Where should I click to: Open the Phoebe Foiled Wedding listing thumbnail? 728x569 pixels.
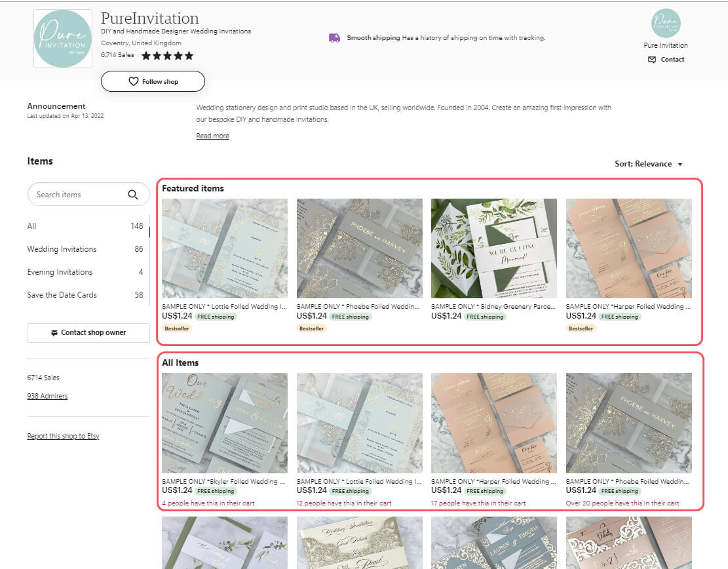click(x=359, y=248)
